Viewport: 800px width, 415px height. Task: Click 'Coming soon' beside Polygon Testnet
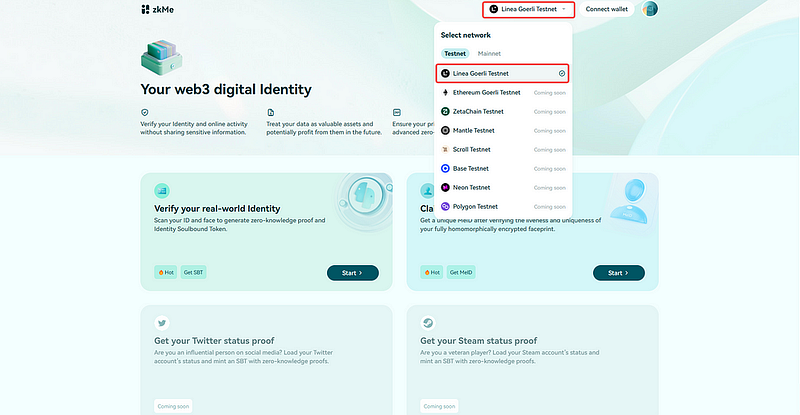tap(549, 207)
